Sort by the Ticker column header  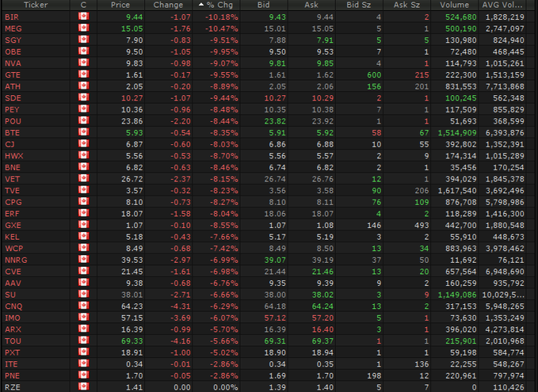(x=36, y=5)
